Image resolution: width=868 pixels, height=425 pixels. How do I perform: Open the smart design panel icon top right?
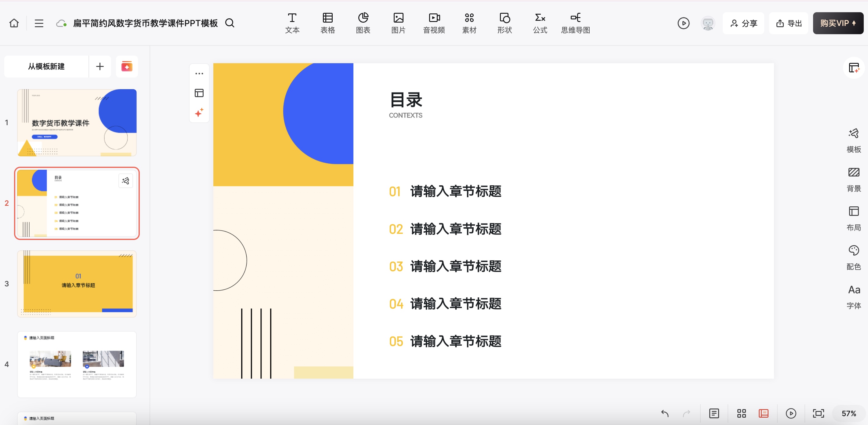coord(854,68)
